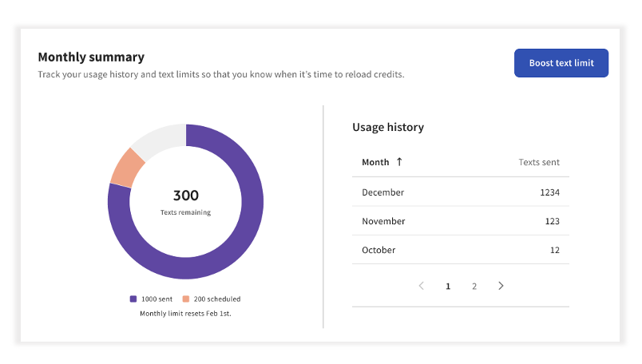Click the orange 200 scheduled legend swatch
Screen dimensions: 642x364
click(185, 299)
